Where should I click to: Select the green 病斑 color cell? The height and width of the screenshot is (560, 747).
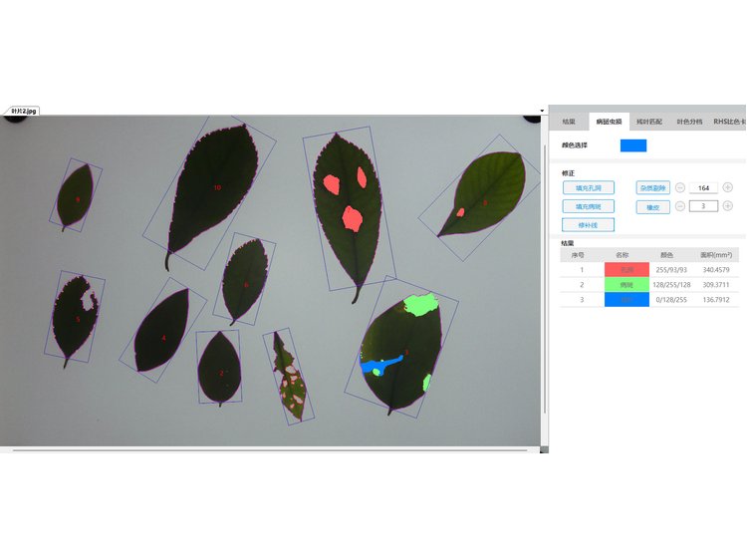(626, 284)
